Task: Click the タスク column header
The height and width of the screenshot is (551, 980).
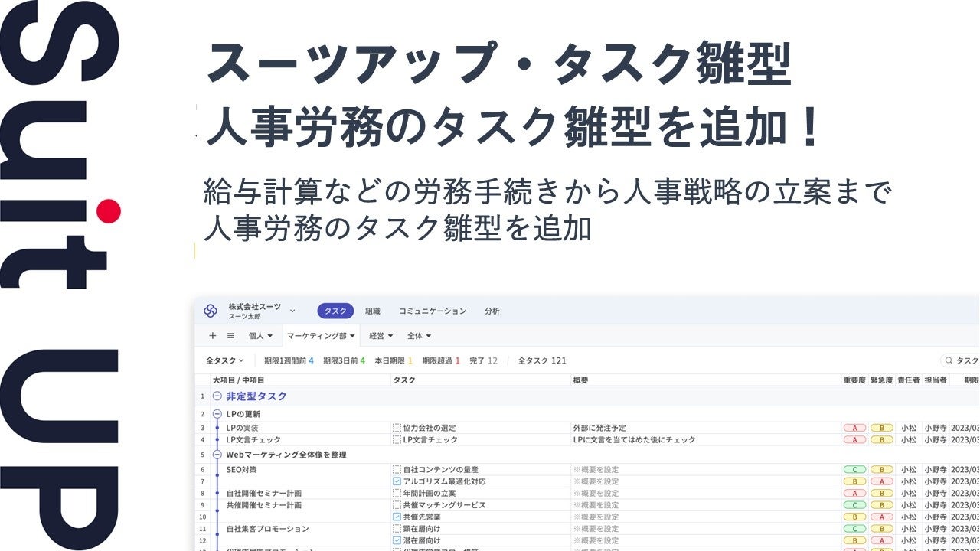Action: coord(404,380)
